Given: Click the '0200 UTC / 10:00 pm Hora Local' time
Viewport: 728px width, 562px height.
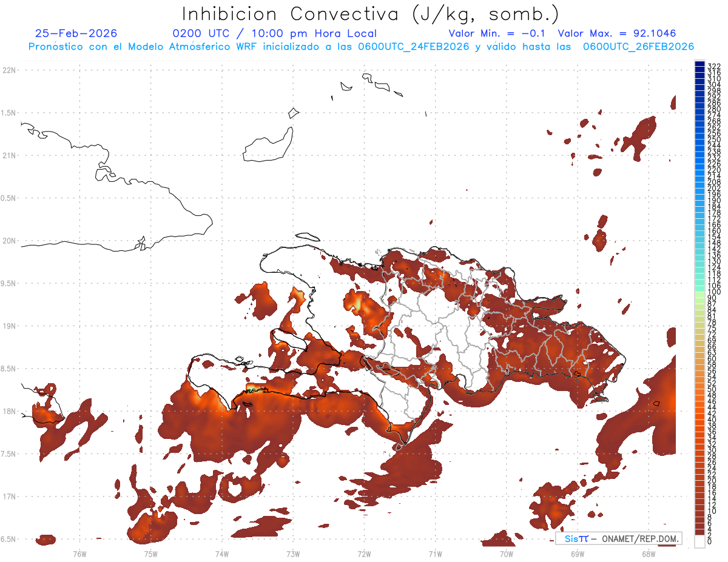Looking at the screenshot, I should click(x=275, y=33).
